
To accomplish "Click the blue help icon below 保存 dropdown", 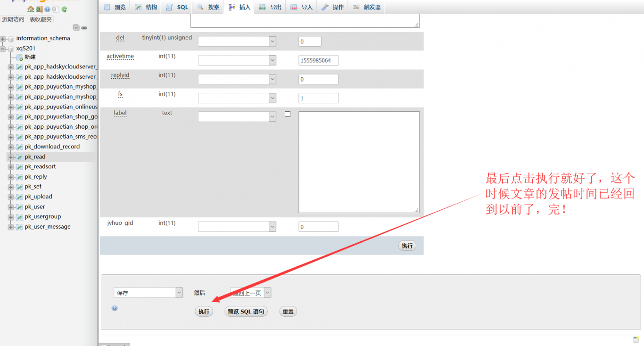I will pyautogui.click(x=115, y=308).
